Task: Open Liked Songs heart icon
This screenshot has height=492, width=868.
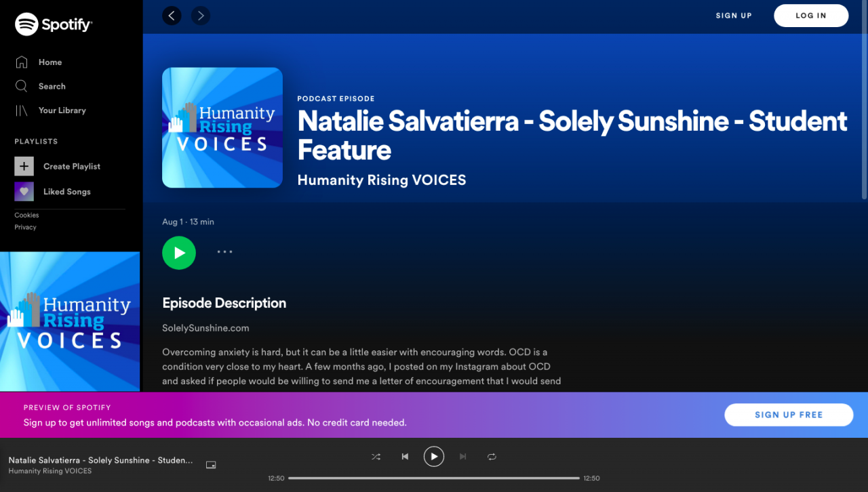Action: click(24, 192)
